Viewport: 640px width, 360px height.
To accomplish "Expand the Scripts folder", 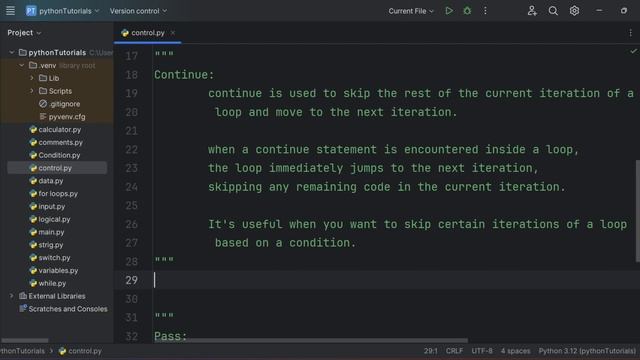I will (x=32, y=91).
